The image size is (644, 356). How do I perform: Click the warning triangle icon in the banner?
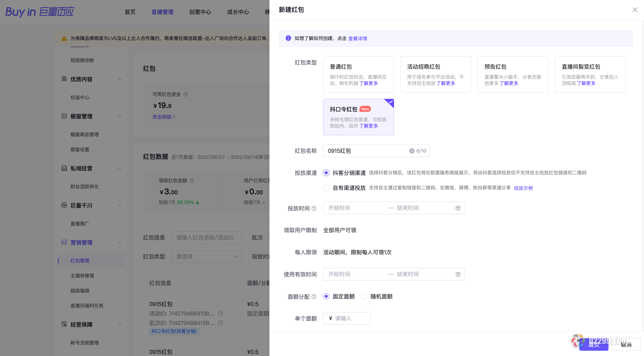64,38
